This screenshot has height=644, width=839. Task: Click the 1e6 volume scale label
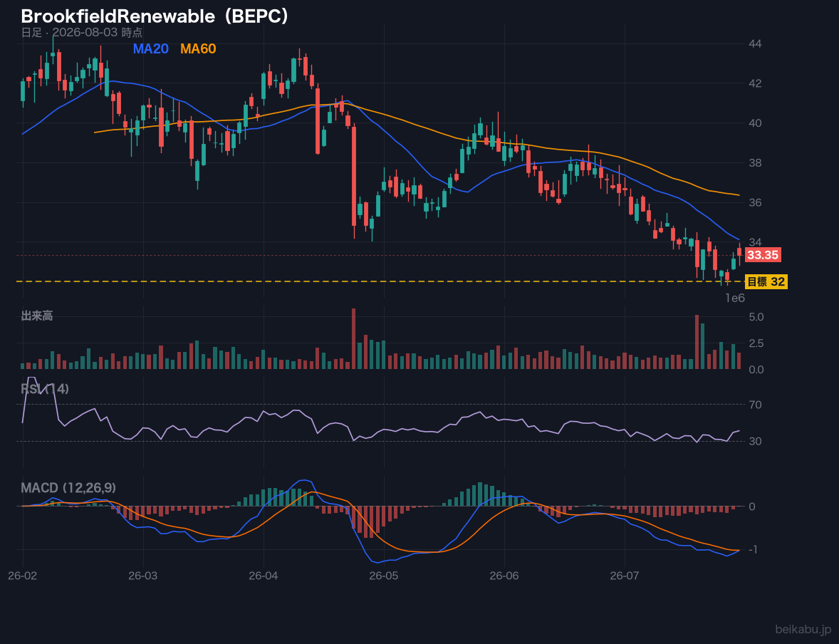(x=735, y=298)
